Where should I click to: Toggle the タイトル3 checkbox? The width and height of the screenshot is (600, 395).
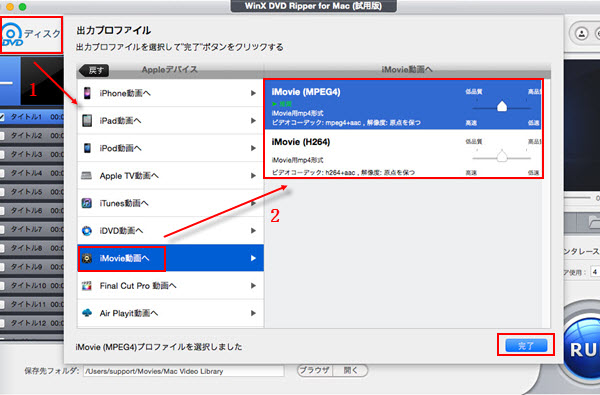[x=2, y=154]
